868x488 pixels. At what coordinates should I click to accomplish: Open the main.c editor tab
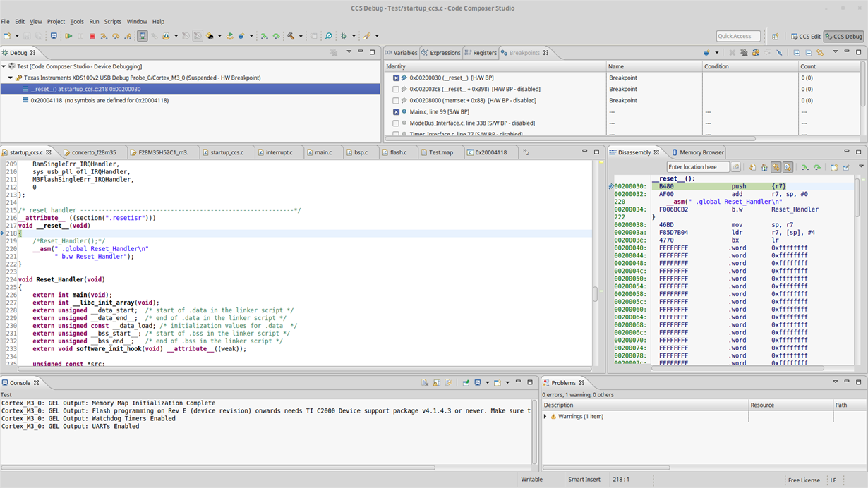(323, 152)
